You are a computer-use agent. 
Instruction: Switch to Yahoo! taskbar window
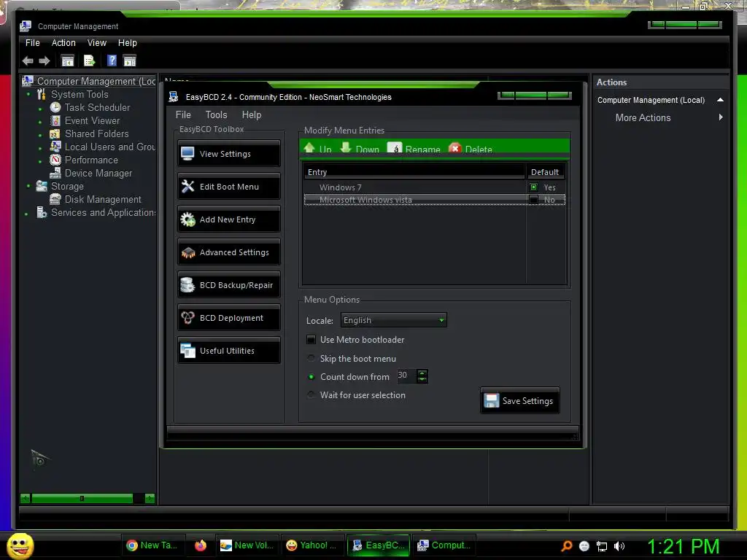[312, 545]
